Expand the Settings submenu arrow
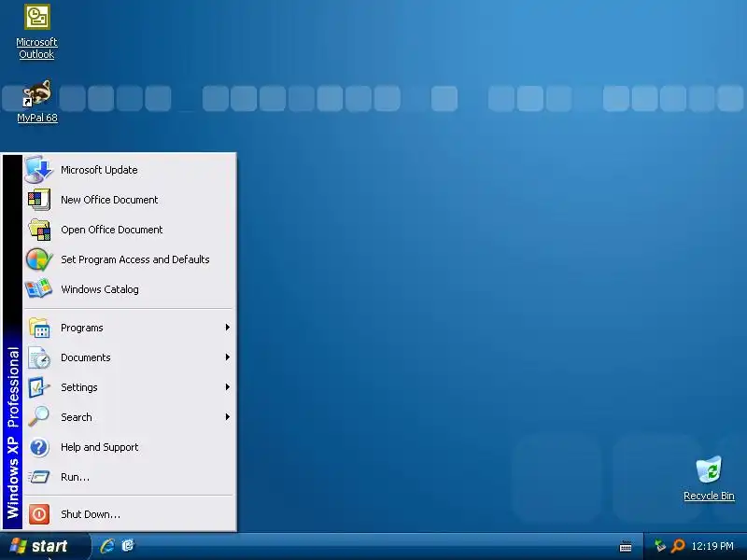Screen dimensions: 747x560 228,387
